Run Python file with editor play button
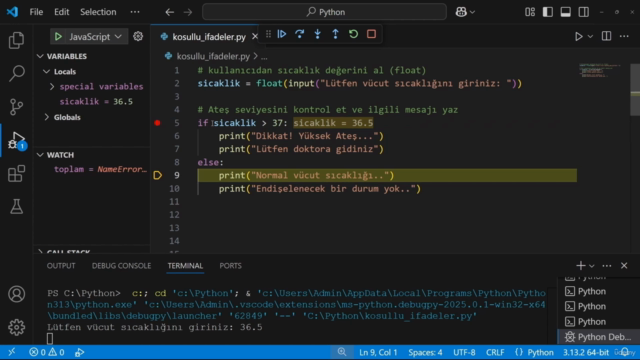The image size is (640, 360). coord(578,36)
